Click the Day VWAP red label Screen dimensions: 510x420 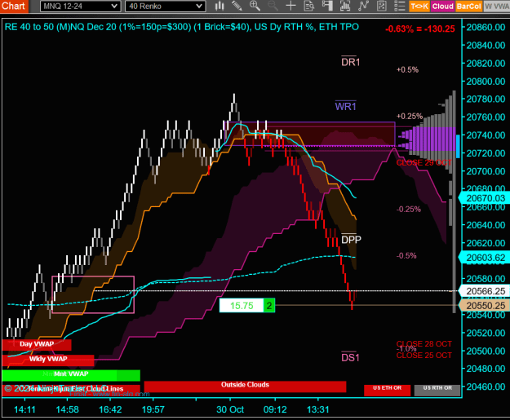click(x=37, y=344)
